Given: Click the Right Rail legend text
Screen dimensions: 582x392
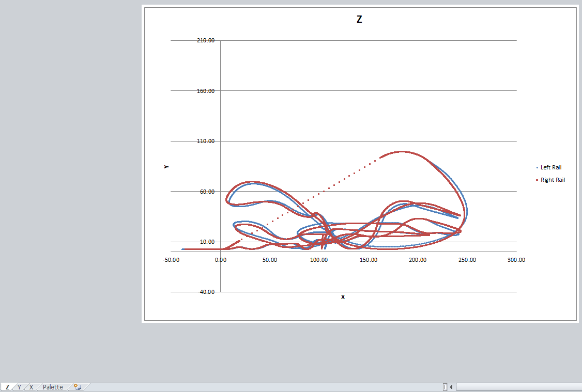Looking at the screenshot, I should (554, 180).
